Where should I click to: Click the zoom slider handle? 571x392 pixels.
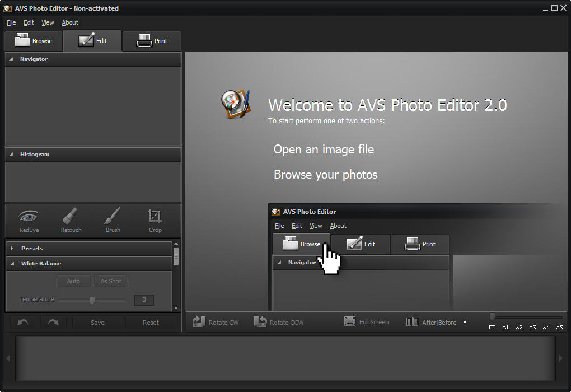tap(492, 317)
